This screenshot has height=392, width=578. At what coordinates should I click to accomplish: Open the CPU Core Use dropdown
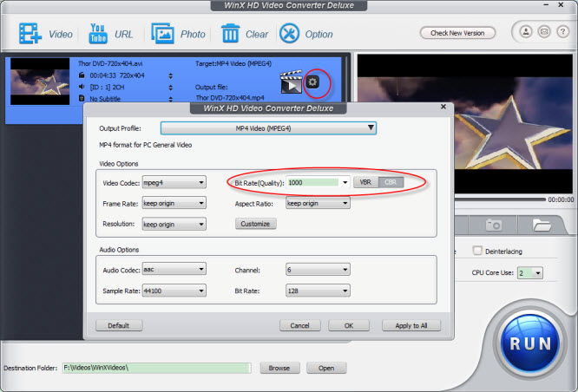(530, 273)
